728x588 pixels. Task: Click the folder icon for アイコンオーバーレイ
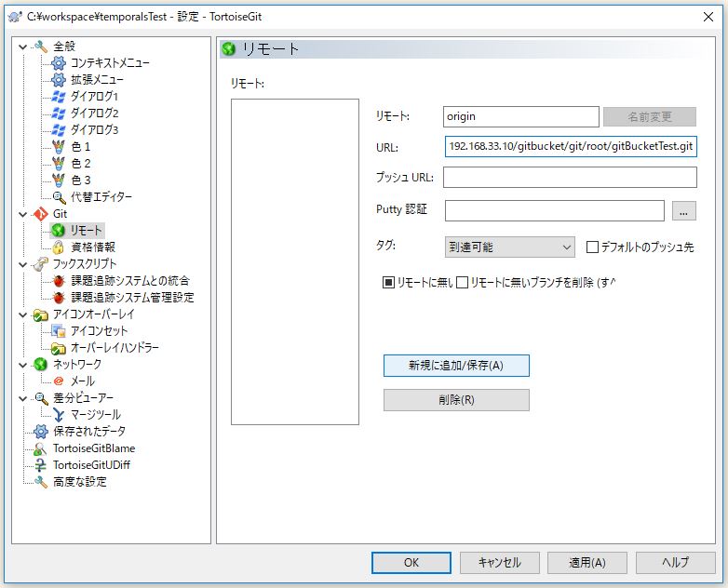coord(41,314)
